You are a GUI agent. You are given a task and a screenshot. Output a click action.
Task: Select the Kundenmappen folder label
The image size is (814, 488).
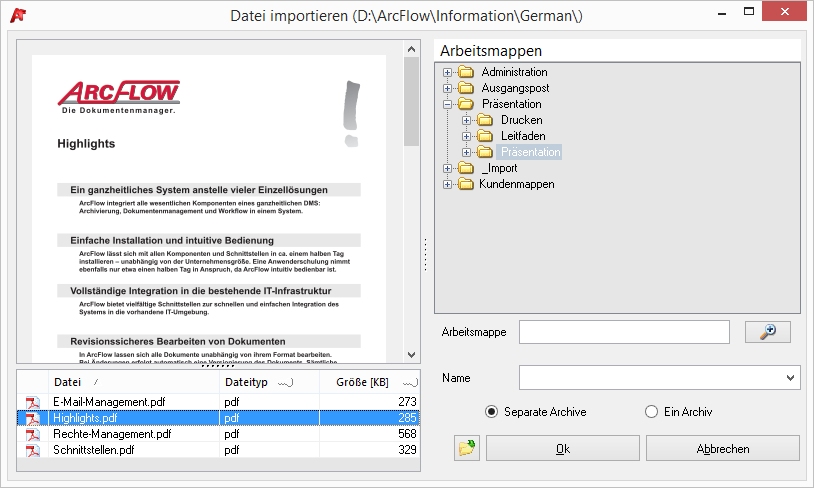point(517,184)
